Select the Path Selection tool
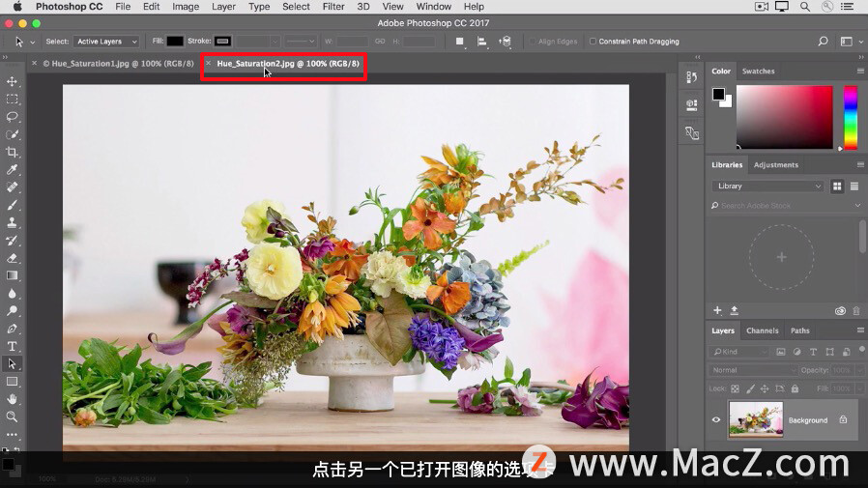 [x=12, y=363]
